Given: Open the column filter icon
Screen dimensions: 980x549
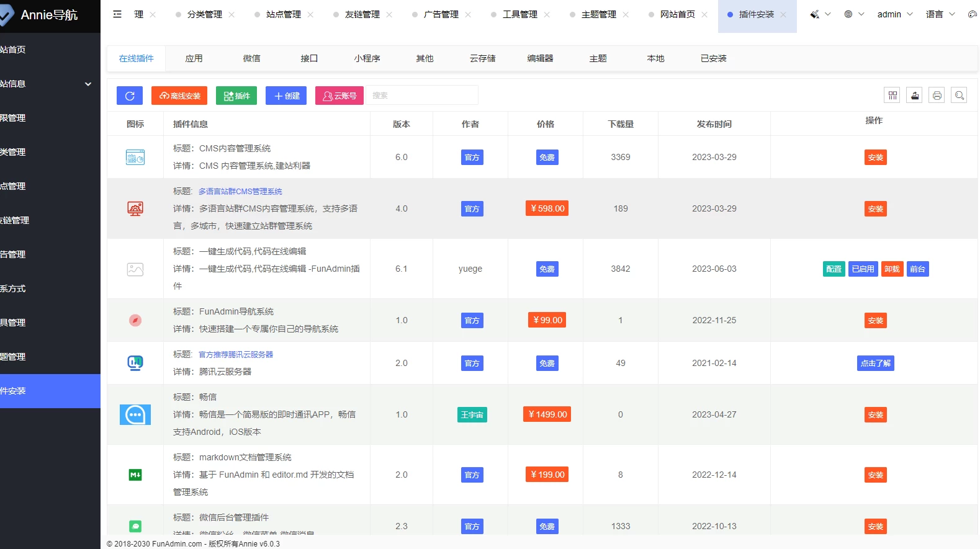Looking at the screenshot, I should [892, 96].
